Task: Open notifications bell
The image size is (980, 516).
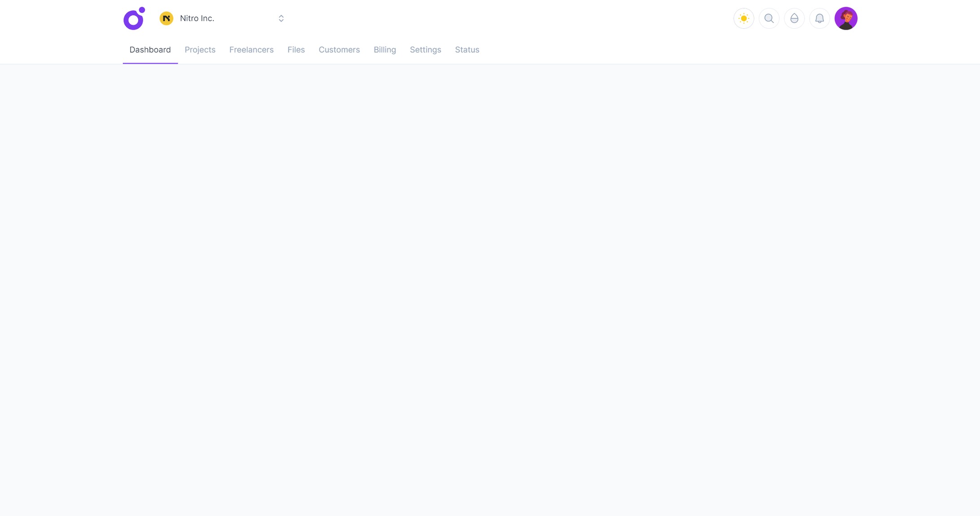Action: (x=819, y=18)
